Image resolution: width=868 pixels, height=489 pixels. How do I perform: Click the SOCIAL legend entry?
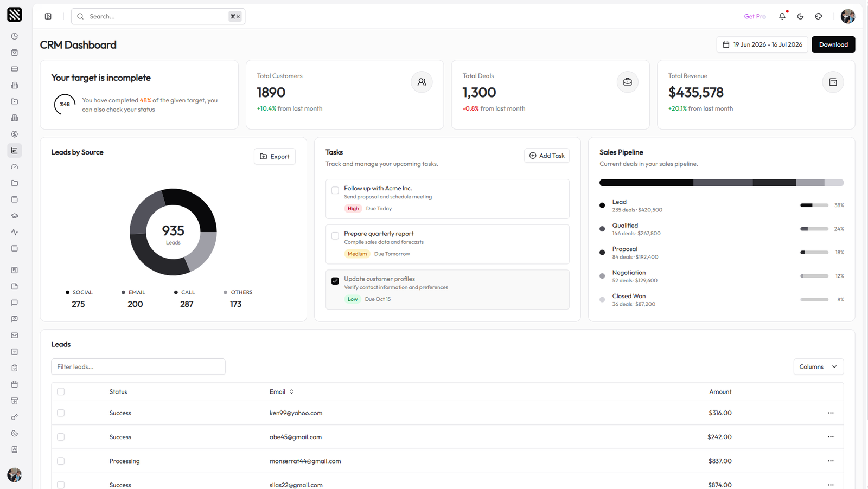click(79, 298)
